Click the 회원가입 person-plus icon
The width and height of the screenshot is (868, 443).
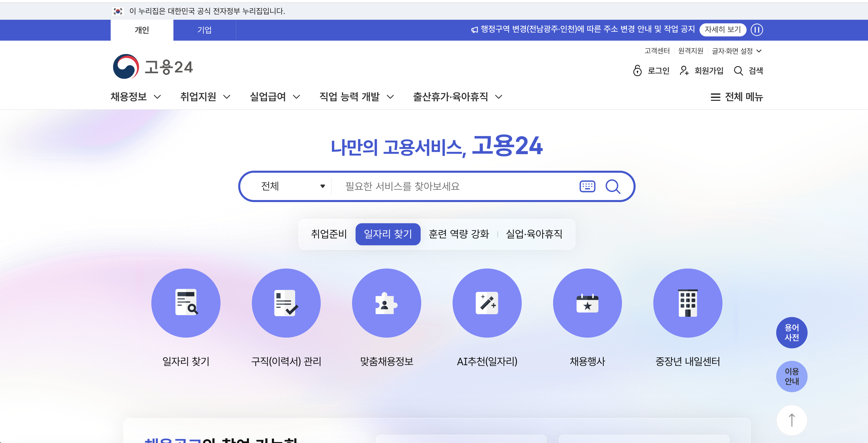tap(684, 71)
